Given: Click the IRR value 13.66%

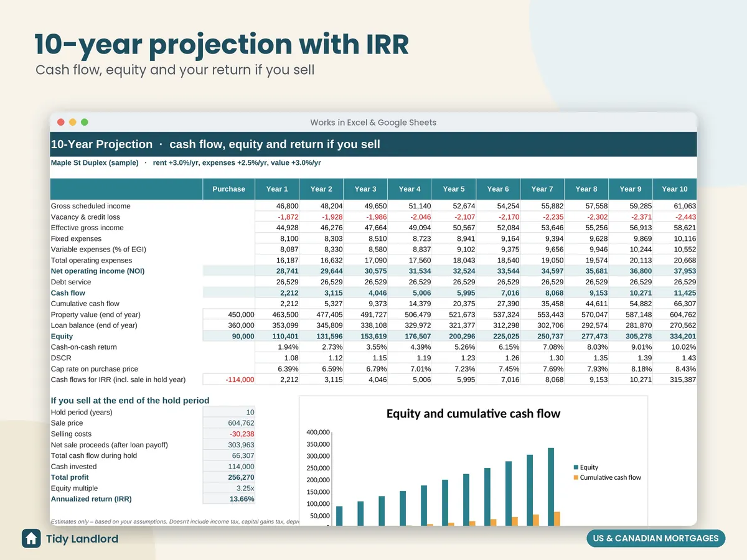Looking at the screenshot, I should tap(229, 499).
